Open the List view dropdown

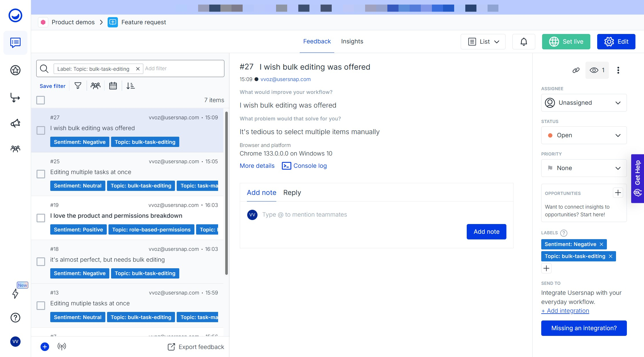483,42
